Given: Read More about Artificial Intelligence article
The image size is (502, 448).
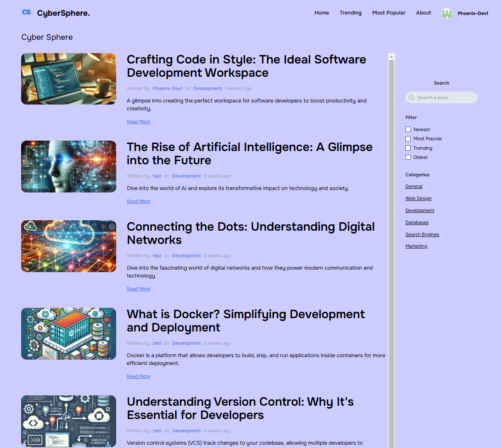Looking at the screenshot, I should tap(138, 201).
